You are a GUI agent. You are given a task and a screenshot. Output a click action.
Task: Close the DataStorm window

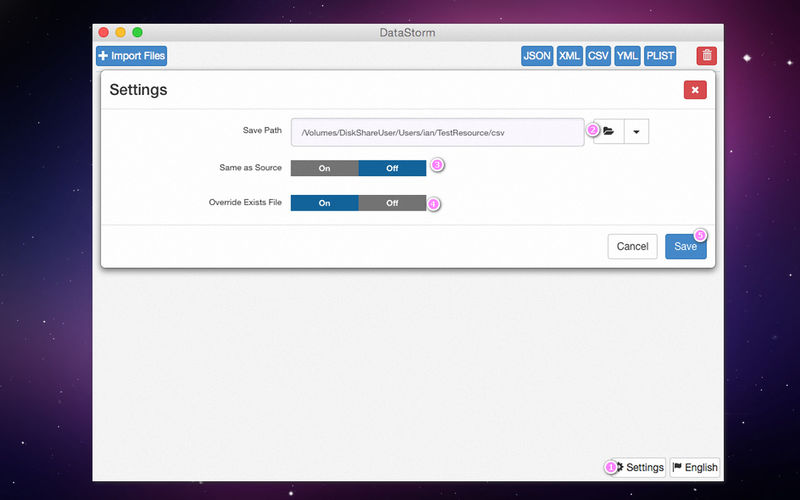click(x=104, y=33)
